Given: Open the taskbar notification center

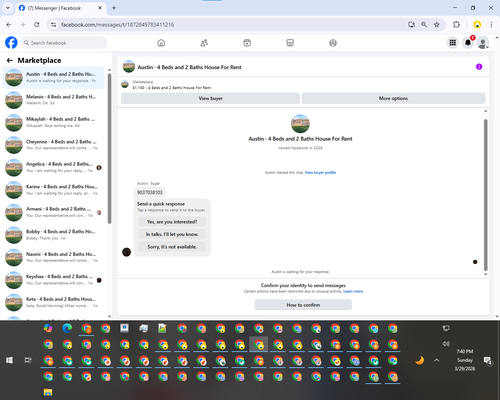Looking at the screenshot, I should pyautogui.click(x=488, y=360).
